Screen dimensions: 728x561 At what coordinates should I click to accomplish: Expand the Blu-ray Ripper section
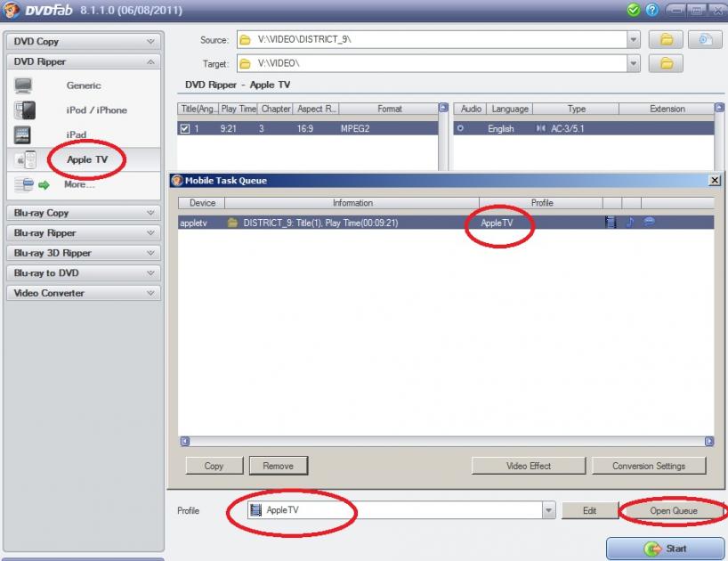(x=84, y=232)
